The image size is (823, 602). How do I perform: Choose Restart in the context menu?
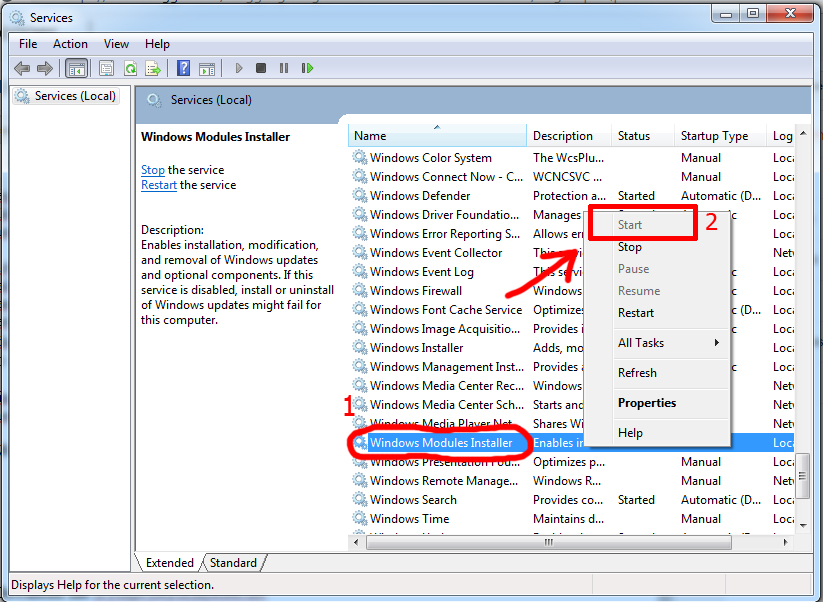(x=658, y=313)
